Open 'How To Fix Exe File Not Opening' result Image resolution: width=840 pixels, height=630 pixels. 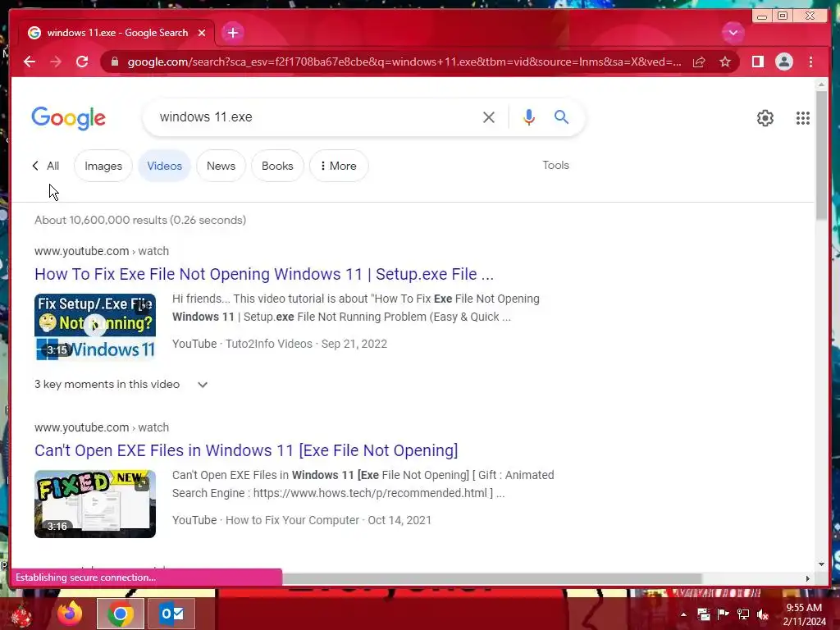click(264, 274)
